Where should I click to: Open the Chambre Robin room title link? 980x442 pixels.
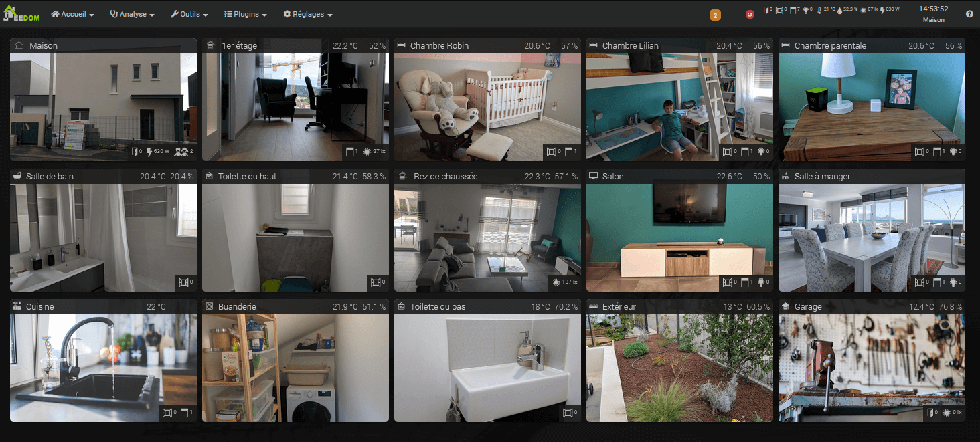pos(439,46)
